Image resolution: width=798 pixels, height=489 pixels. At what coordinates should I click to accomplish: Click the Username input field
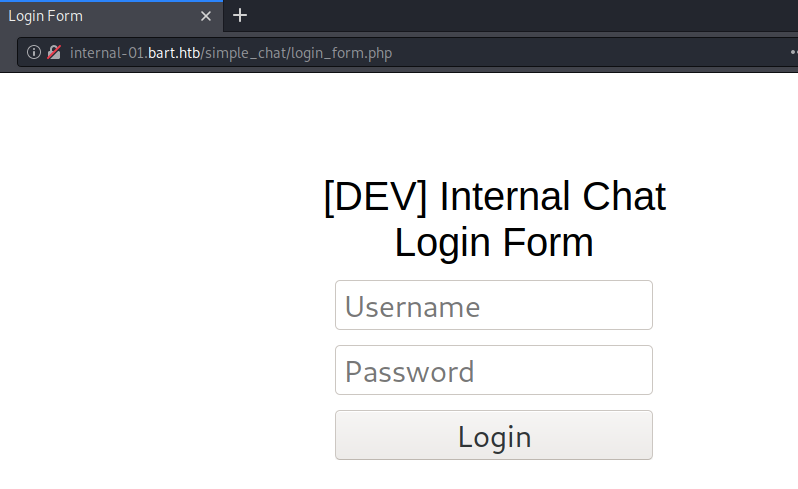[493, 306]
